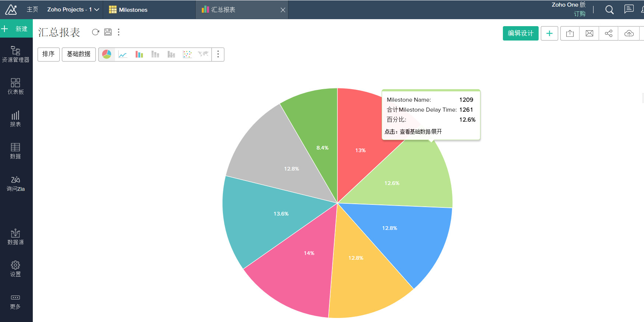Open more options beside the report title

click(x=119, y=32)
